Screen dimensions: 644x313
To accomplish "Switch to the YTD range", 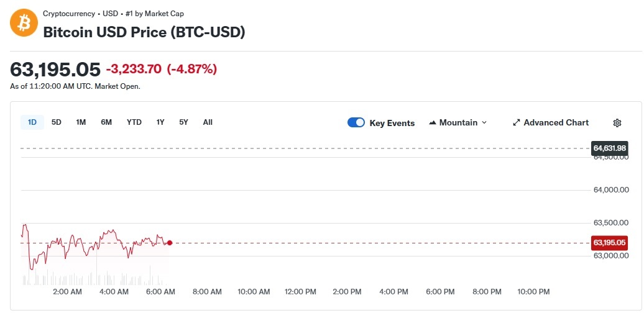I will 134,122.
